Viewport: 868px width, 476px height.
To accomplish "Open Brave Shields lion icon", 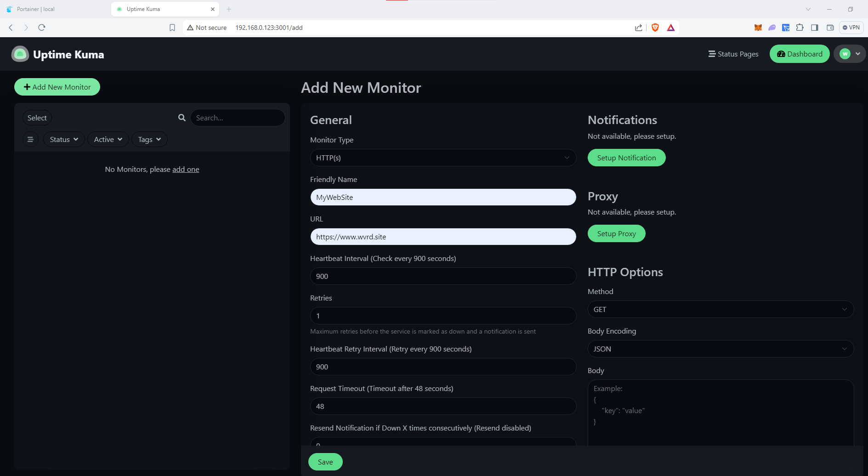I will (x=655, y=28).
